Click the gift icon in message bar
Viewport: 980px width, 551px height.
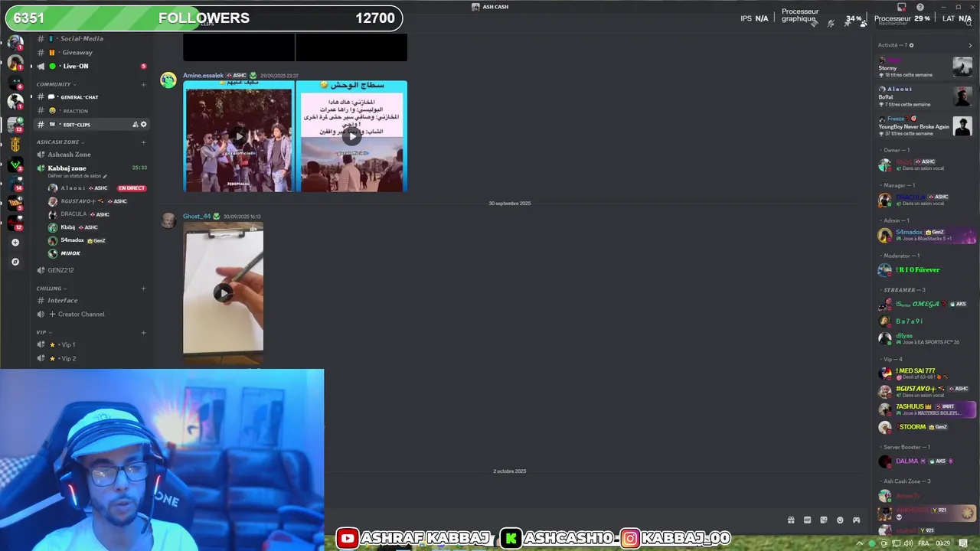point(791,520)
